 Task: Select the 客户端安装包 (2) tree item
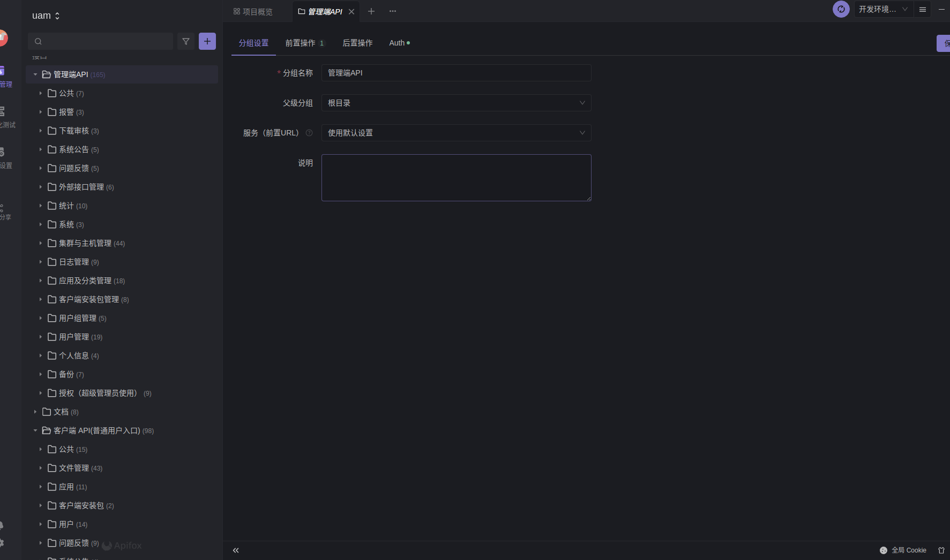coord(122,505)
